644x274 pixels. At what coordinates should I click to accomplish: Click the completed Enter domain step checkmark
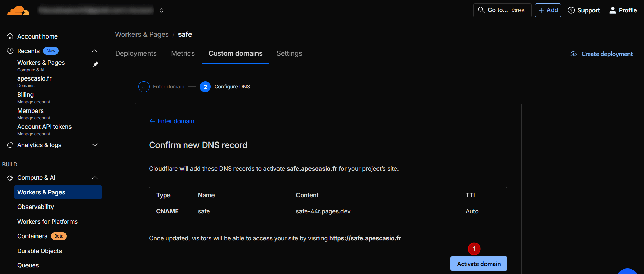point(144,87)
